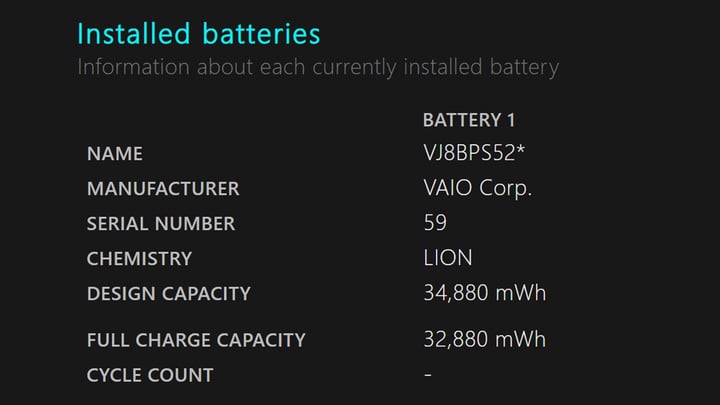The image size is (720, 405).
Task: Click the MANUFACTURER row label
Action: click(163, 189)
